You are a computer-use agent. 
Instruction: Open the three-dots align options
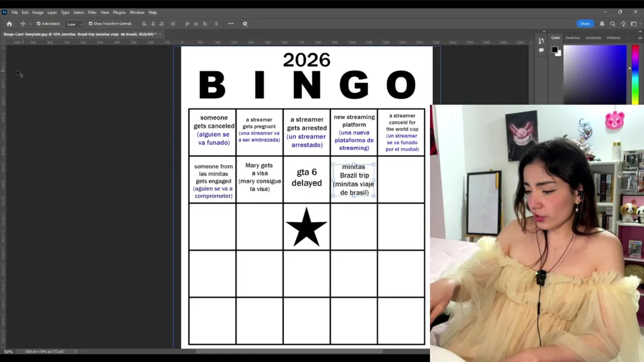(230, 24)
